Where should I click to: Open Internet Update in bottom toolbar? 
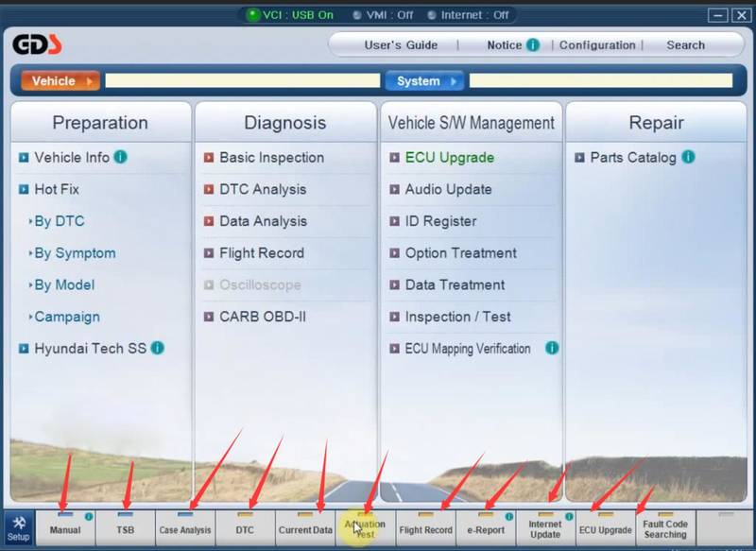[x=545, y=528]
